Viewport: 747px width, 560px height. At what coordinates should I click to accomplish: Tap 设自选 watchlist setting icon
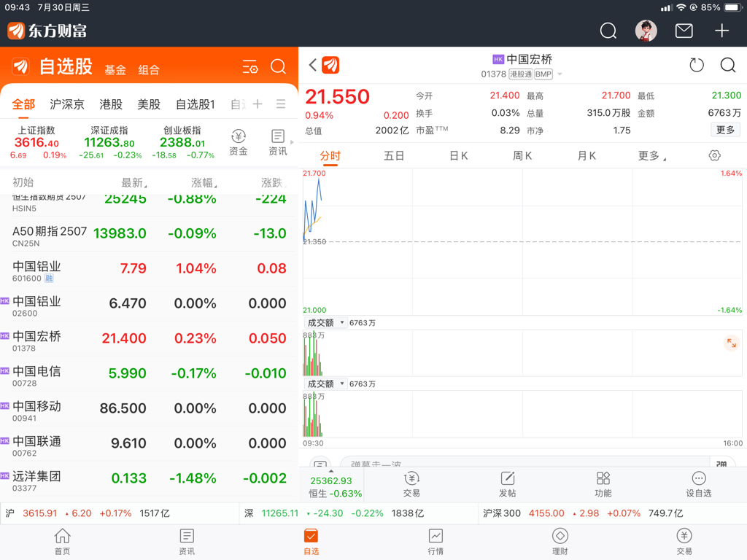click(x=698, y=484)
